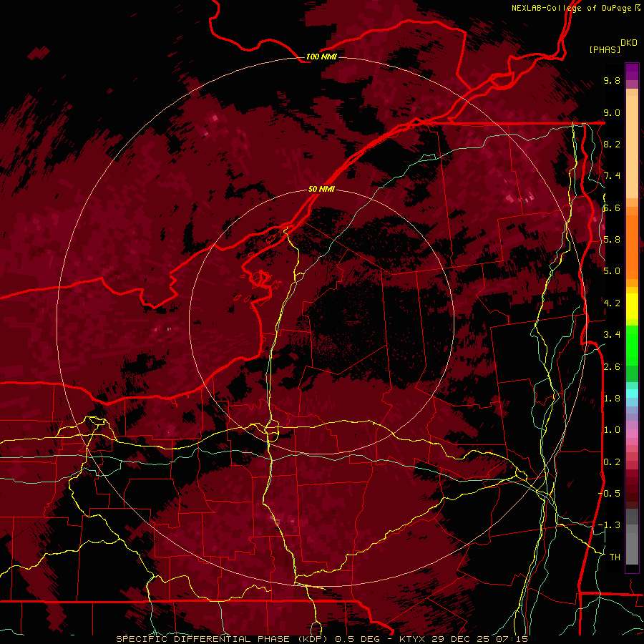
Task: Click the "2.6" value on the color scale
Action: (x=612, y=367)
